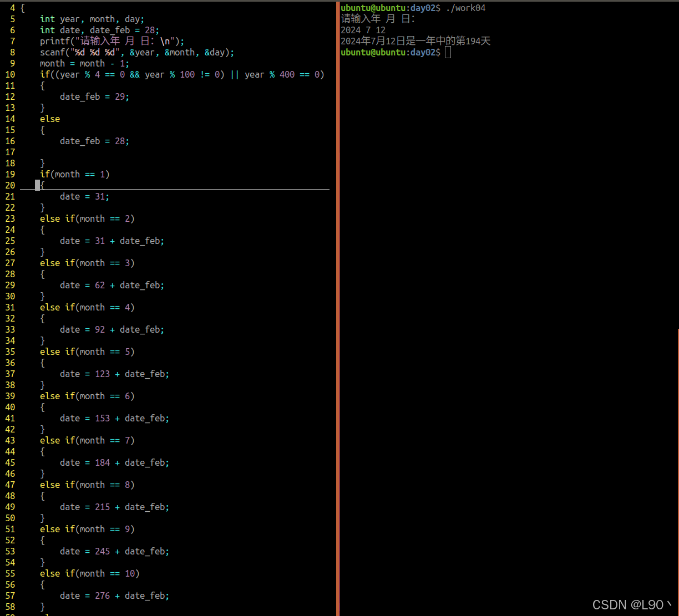This screenshot has width=679, height=616.
Task: Click date_feb = 29 assignment
Action: tap(94, 96)
